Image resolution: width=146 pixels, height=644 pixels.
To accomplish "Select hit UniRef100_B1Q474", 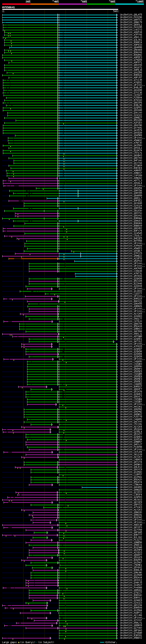I will [131, 151].
